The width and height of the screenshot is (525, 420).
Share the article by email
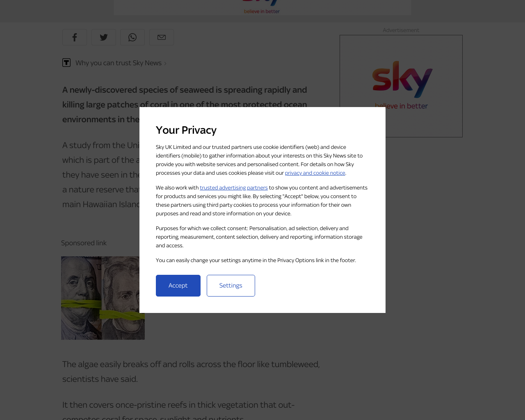coord(162,37)
